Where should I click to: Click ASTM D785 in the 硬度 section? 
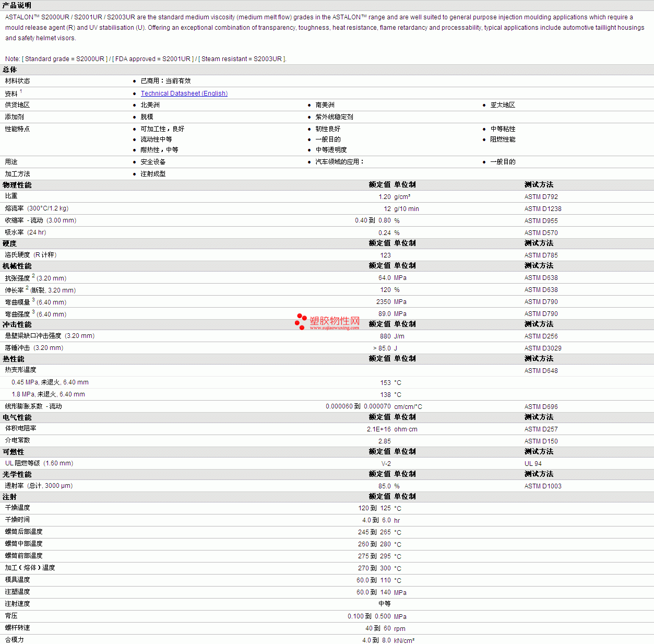541,255
